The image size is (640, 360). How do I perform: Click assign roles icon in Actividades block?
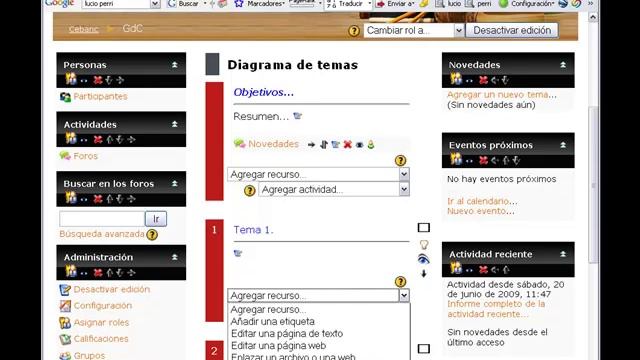point(71,139)
